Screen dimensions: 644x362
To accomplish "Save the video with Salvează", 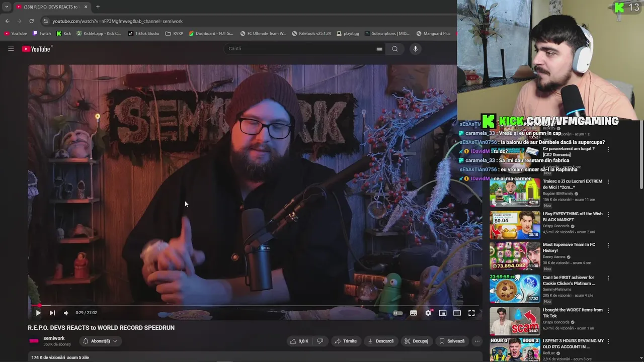I will pos(452,341).
